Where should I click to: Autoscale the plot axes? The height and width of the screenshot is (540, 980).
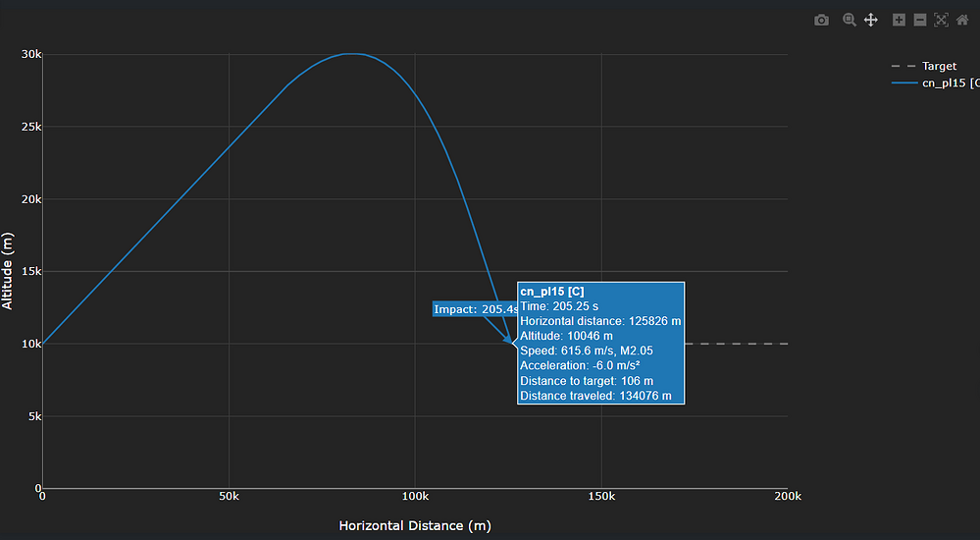(941, 20)
